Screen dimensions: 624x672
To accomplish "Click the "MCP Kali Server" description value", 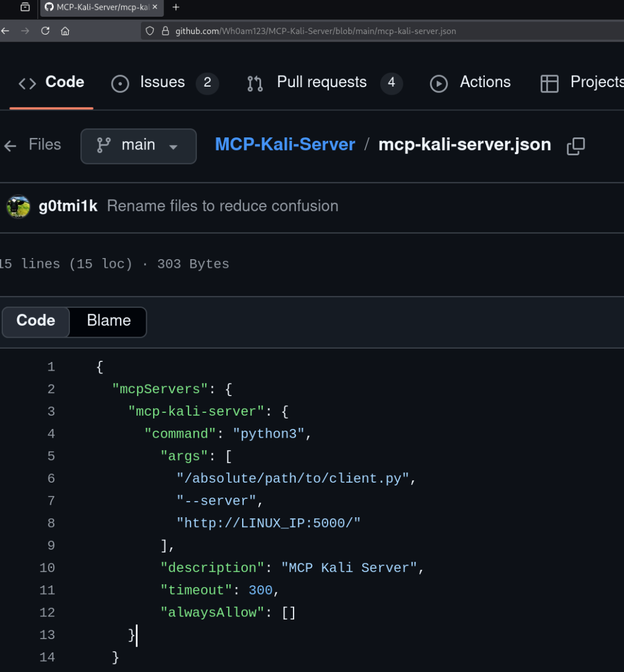I will tap(349, 568).
